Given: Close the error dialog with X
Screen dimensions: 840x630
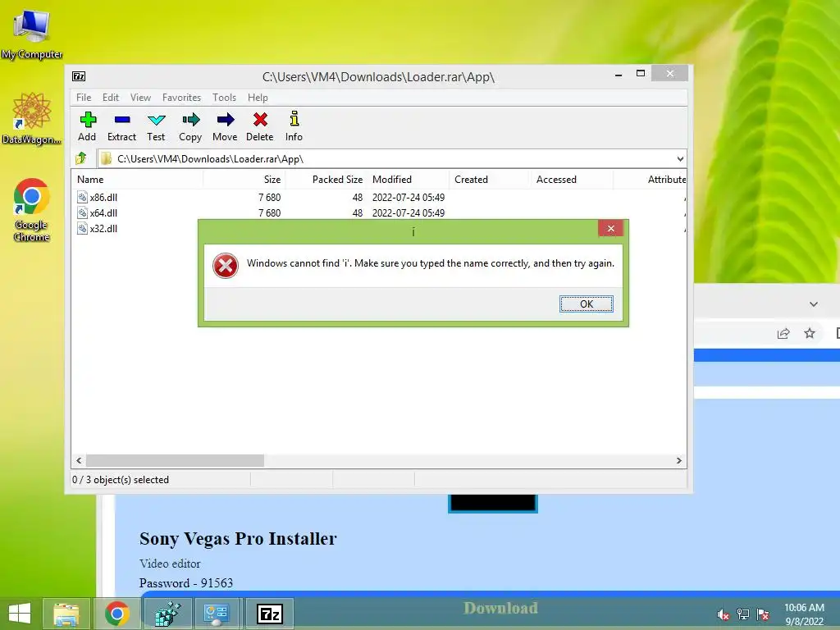Looking at the screenshot, I should tap(610, 228).
